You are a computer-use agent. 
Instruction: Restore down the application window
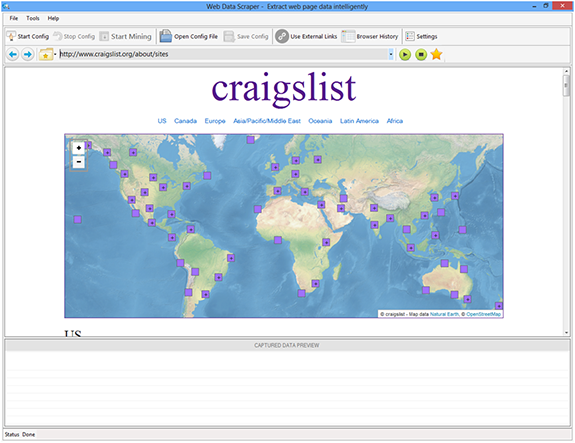[x=546, y=6]
